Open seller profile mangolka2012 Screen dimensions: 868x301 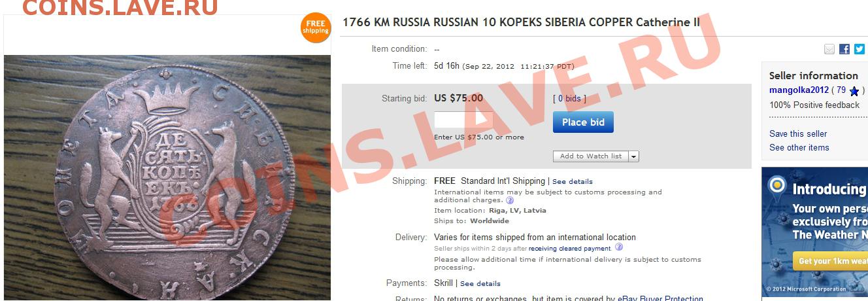[x=799, y=90]
